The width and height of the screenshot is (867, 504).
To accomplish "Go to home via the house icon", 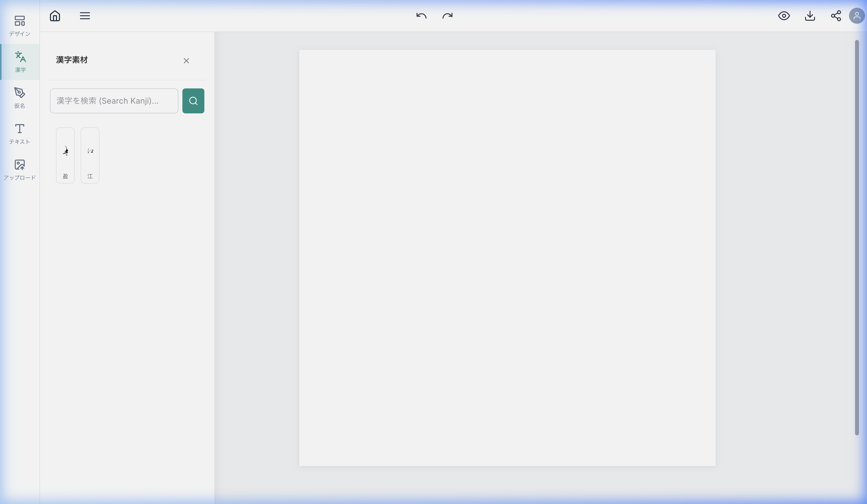I will click(x=55, y=16).
